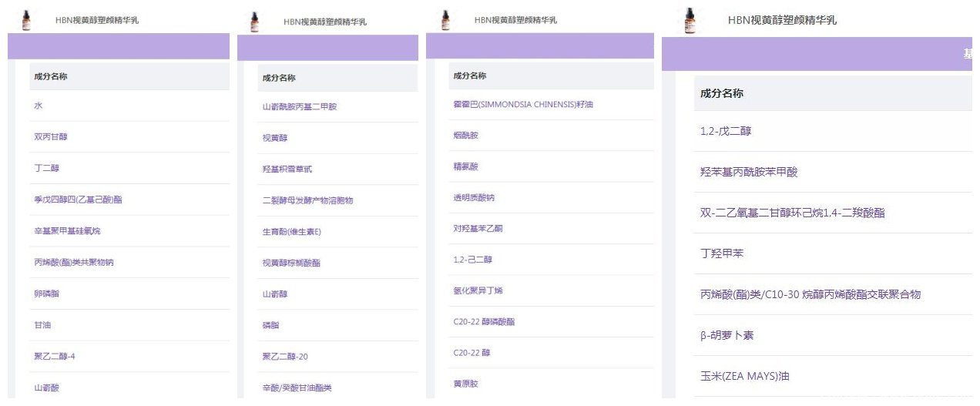Select the 黄原胶 ingredient row
Screen dimensions: 980x406
[x=551, y=383]
